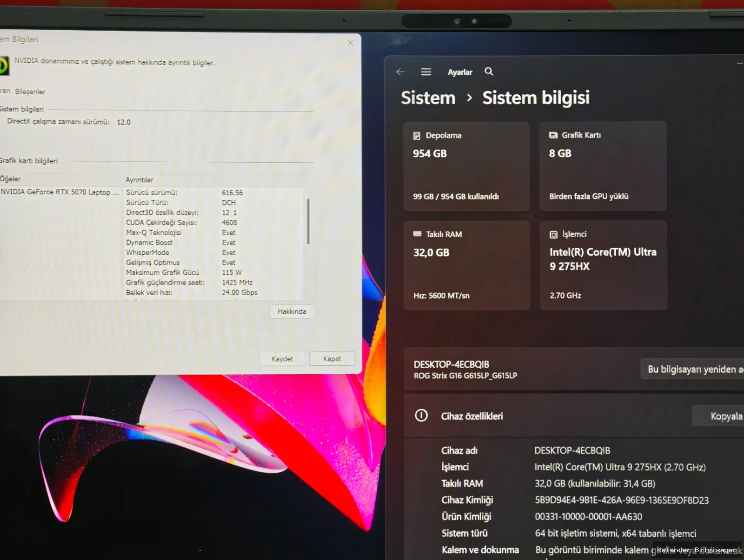Click the DESKTOP-4ECBQIB computer name header
Image resolution: width=744 pixels, height=560 pixels.
point(451,364)
